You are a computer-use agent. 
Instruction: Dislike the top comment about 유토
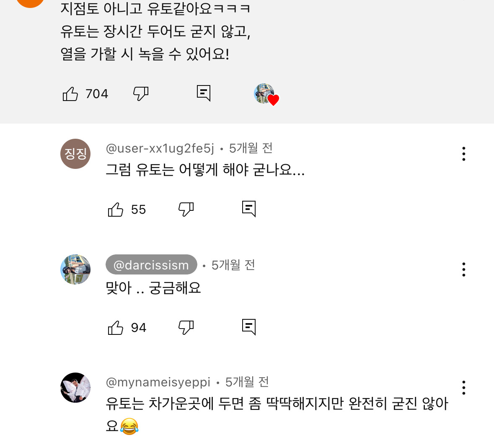140,94
